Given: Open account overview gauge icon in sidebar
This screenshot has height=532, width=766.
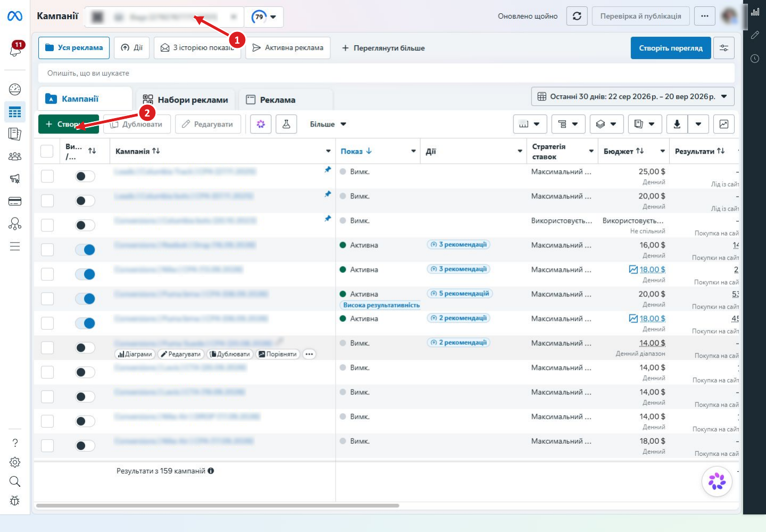Looking at the screenshot, I should coord(15,89).
